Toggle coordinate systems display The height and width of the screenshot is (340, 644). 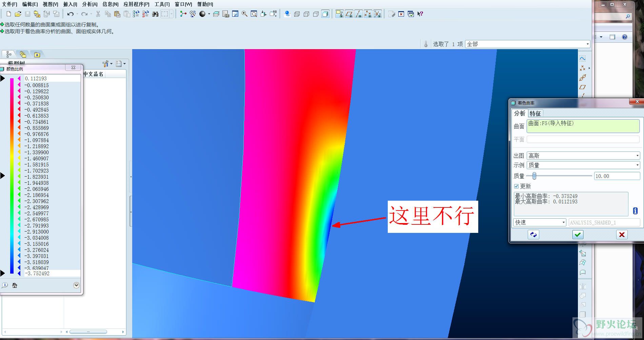click(377, 14)
